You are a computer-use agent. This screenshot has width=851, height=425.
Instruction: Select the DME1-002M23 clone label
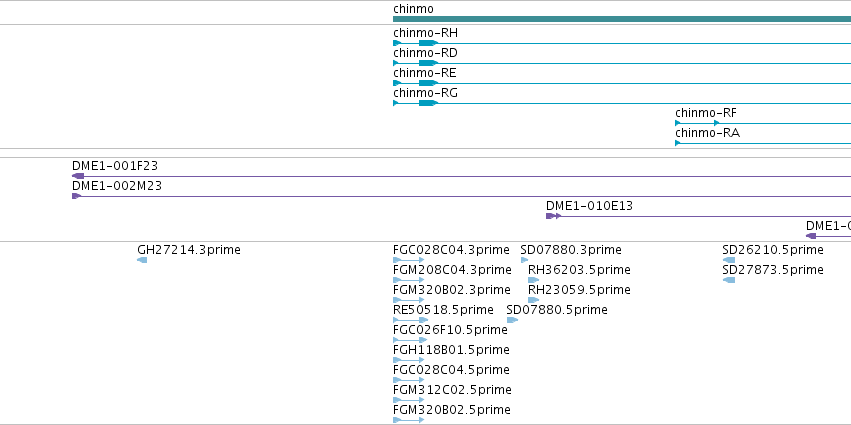pos(117,186)
